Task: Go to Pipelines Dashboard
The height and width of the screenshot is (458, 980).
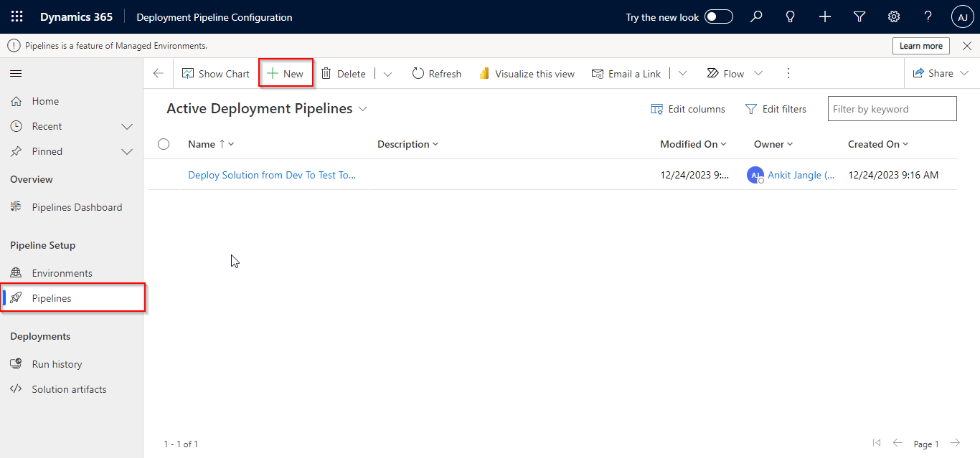Action: (x=77, y=207)
